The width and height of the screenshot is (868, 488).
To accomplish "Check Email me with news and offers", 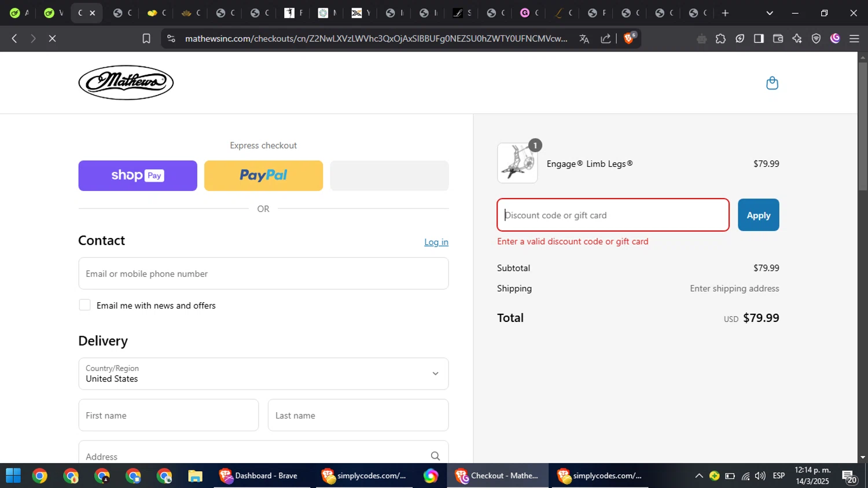I will tap(84, 305).
